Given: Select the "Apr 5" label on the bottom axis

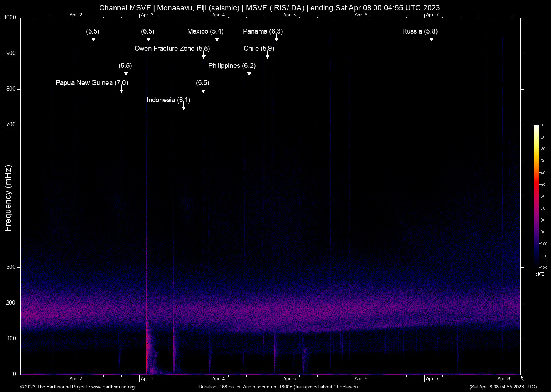Looking at the screenshot, I should [x=290, y=378].
